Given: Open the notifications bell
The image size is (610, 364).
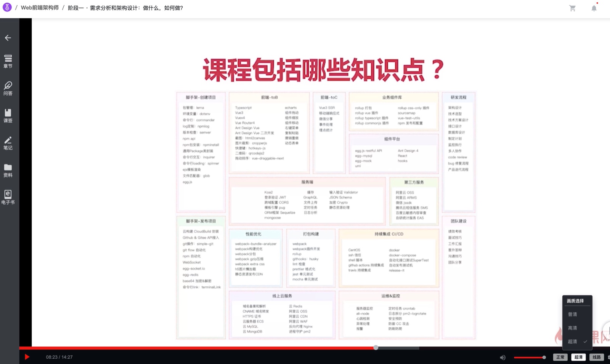Looking at the screenshot, I should 594,8.
